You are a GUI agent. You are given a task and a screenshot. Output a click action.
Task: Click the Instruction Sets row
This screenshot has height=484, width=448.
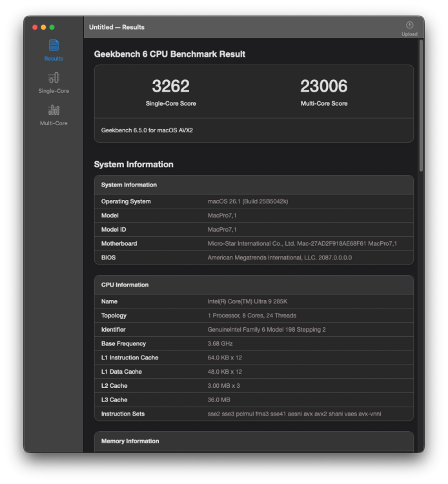coord(254,414)
